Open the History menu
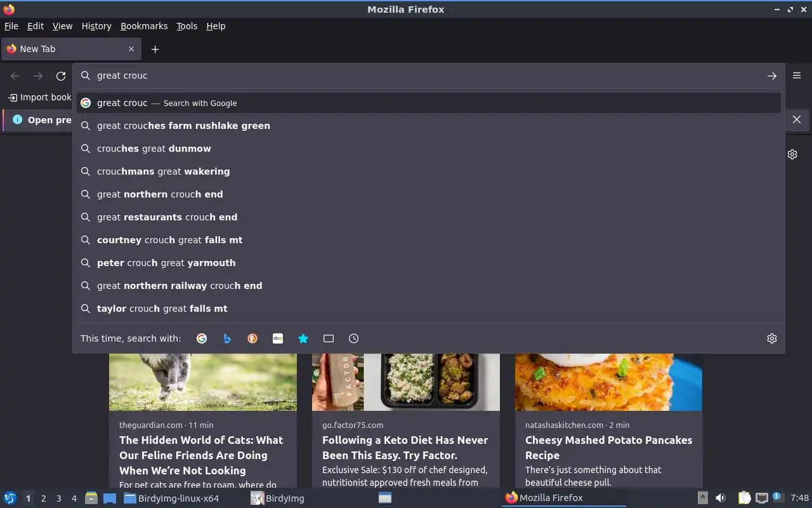812x508 pixels. 96,26
